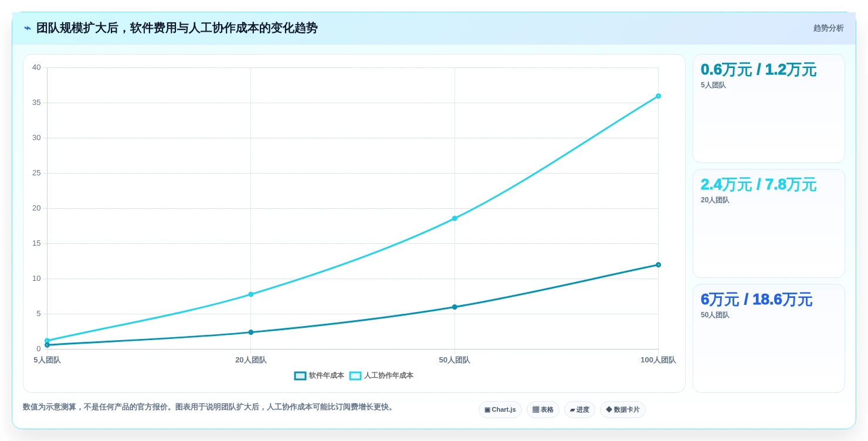Select 软件年成本 data point at 20人团队

[251, 333]
